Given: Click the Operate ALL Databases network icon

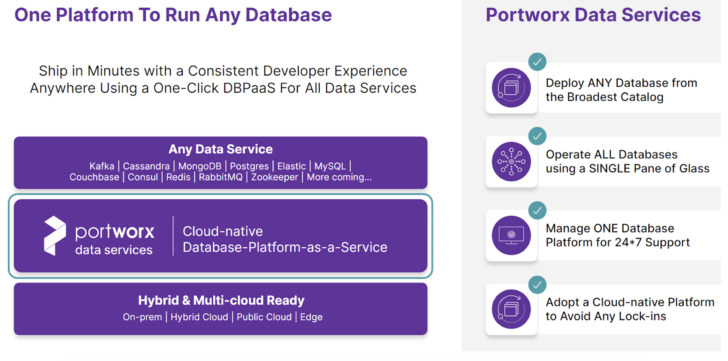Looking at the screenshot, I should [x=511, y=161].
